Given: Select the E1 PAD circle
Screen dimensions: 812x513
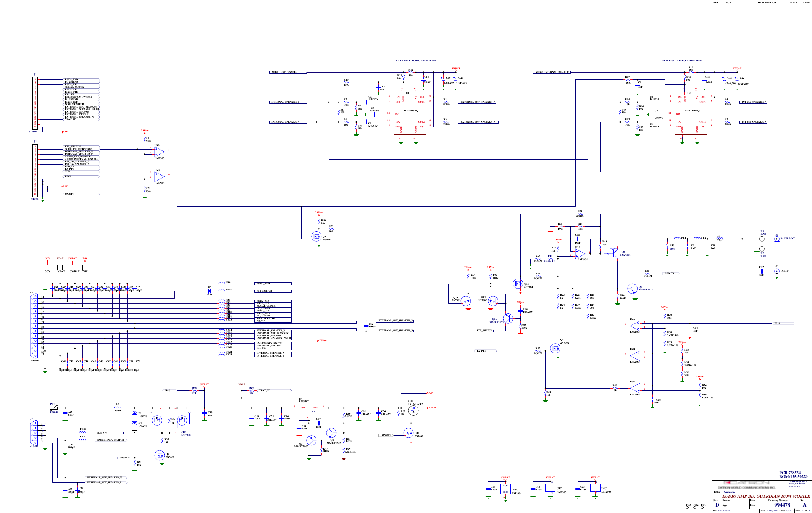Looking at the screenshot, I should pyautogui.click(x=762, y=239).
